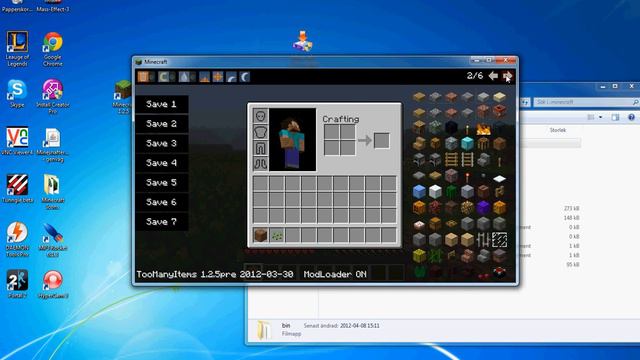
Task: Load the Save 7 slot
Action: pyautogui.click(x=162, y=222)
